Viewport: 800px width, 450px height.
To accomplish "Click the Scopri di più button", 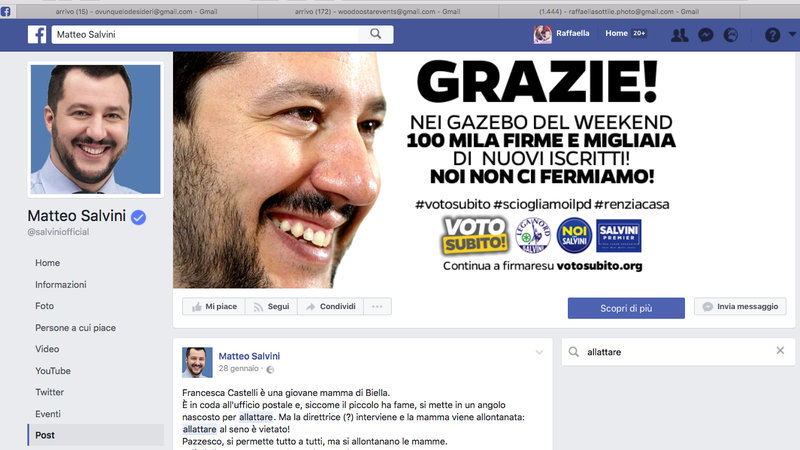I will click(x=626, y=308).
